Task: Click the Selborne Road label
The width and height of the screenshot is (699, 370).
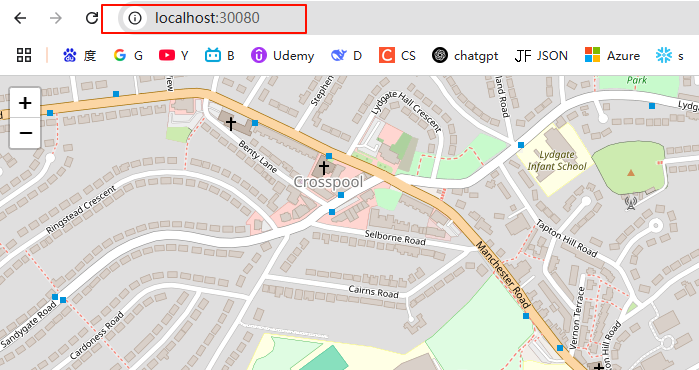Action: click(x=395, y=238)
